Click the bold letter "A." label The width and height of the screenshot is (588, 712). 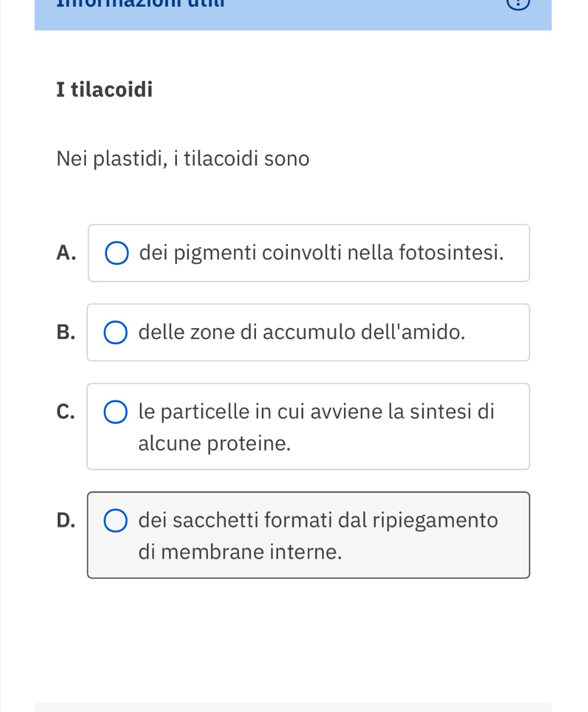(x=66, y=253)
